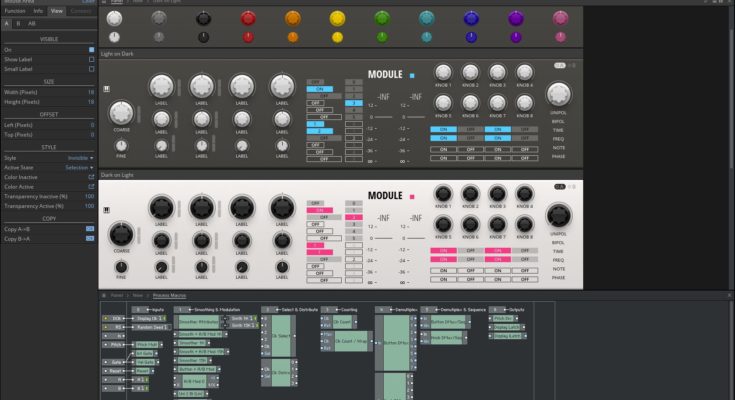Viewport: 735px width, 400px height.
Task: Click the piano keys icon in Light on Dark
Action: click(105, 87)
